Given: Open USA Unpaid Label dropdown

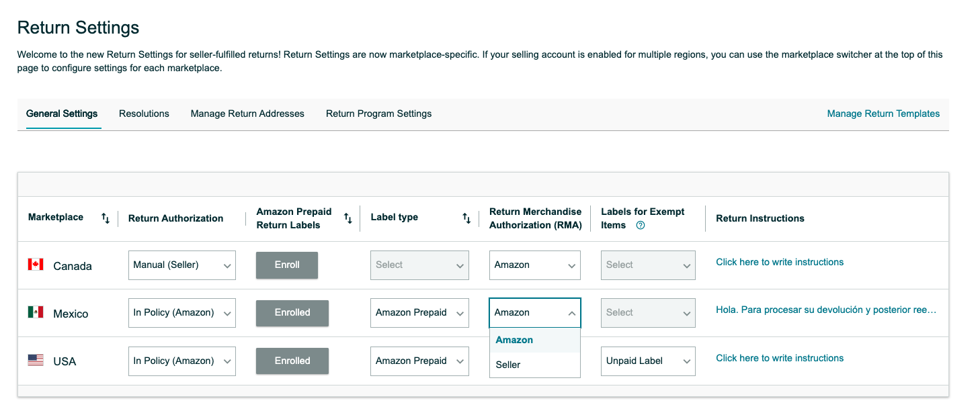Looking at the screenshot, I should (648, 361).
